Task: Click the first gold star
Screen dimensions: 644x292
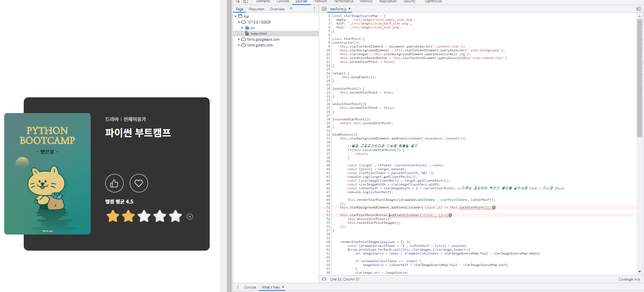Action: (113, 216)
